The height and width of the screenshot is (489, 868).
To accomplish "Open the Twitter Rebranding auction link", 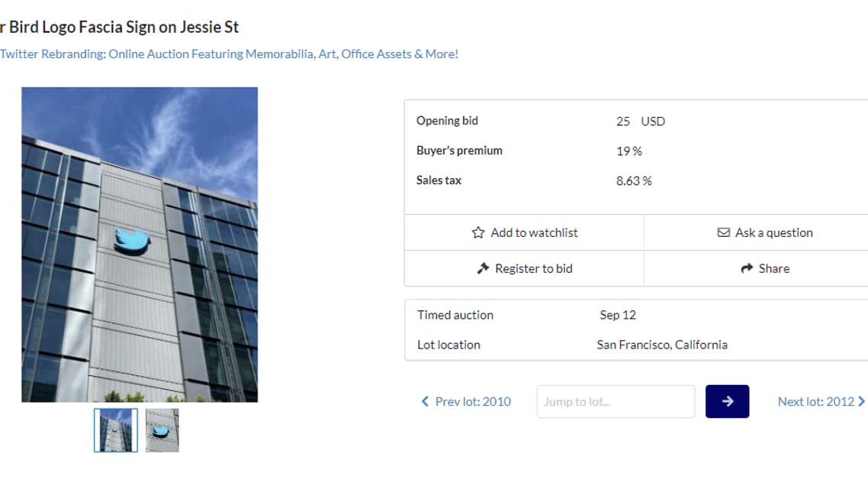I will tap(229, 53).
